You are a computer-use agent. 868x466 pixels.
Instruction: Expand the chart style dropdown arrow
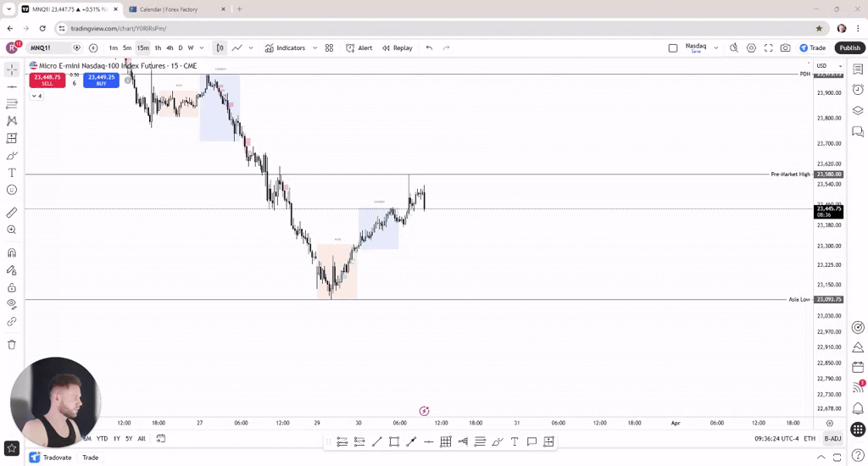[251, 48]
